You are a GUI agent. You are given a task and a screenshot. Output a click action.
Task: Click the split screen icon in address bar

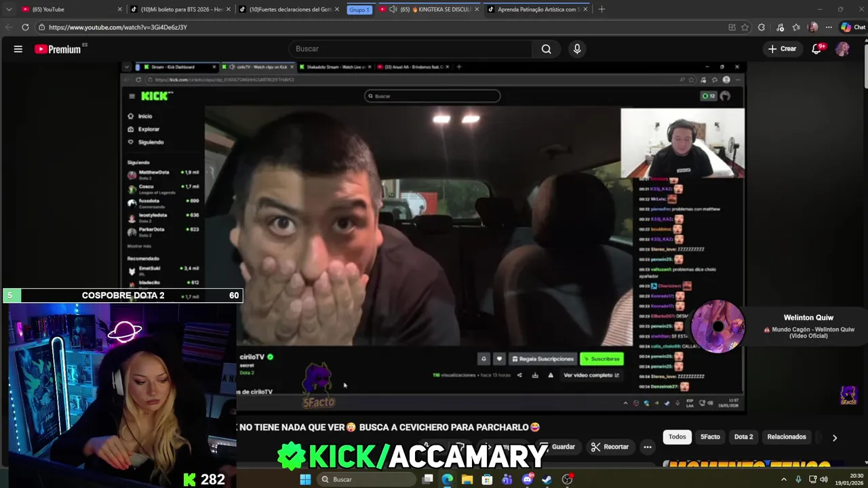(x=732, y=27)
